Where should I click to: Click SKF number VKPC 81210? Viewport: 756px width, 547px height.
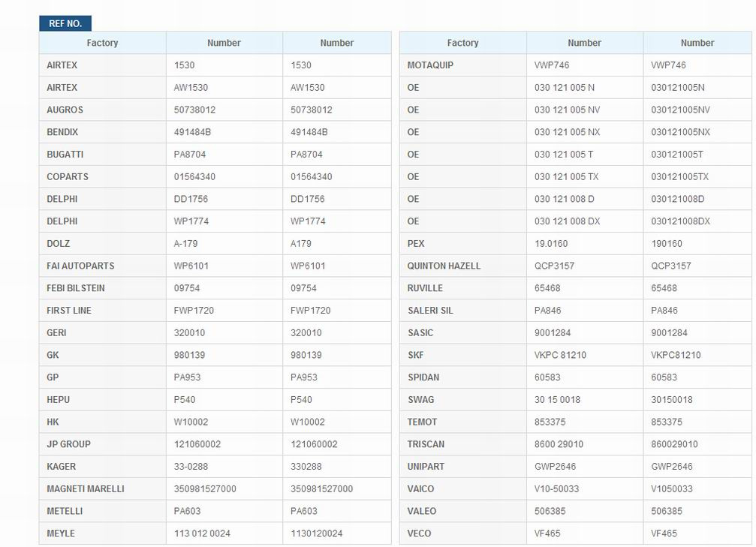tap(560, 355)
